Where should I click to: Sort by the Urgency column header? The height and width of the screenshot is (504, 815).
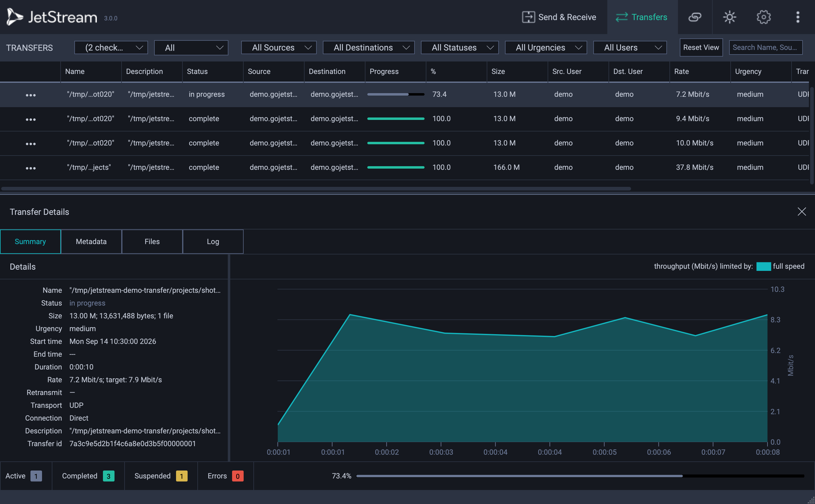761,71
